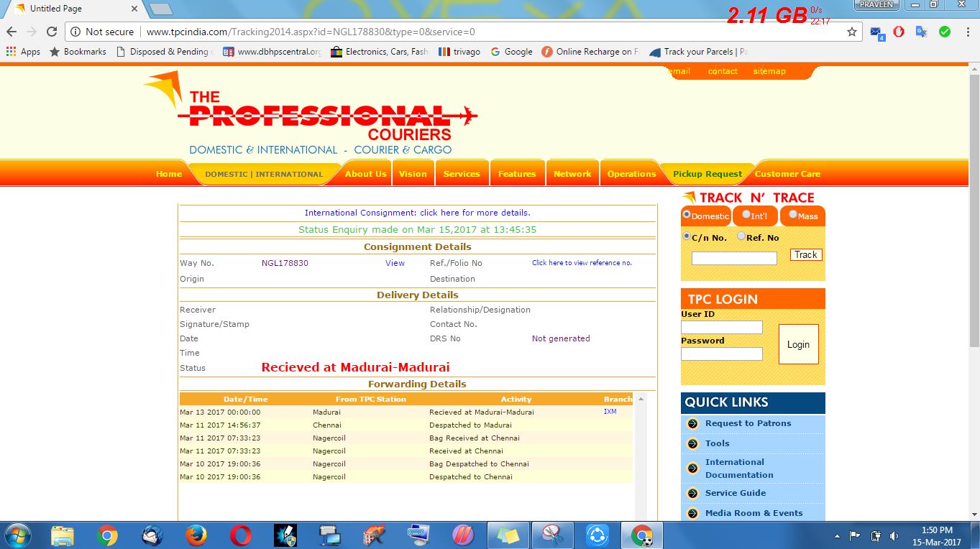980x549 pixels.
Task: Launch Firefox from the taskbar
Action: point(196,535)
